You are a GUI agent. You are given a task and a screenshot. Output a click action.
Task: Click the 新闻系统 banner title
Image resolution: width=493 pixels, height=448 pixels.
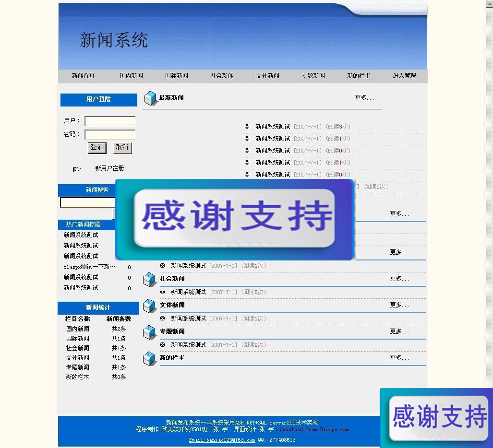tap(114, 40)
